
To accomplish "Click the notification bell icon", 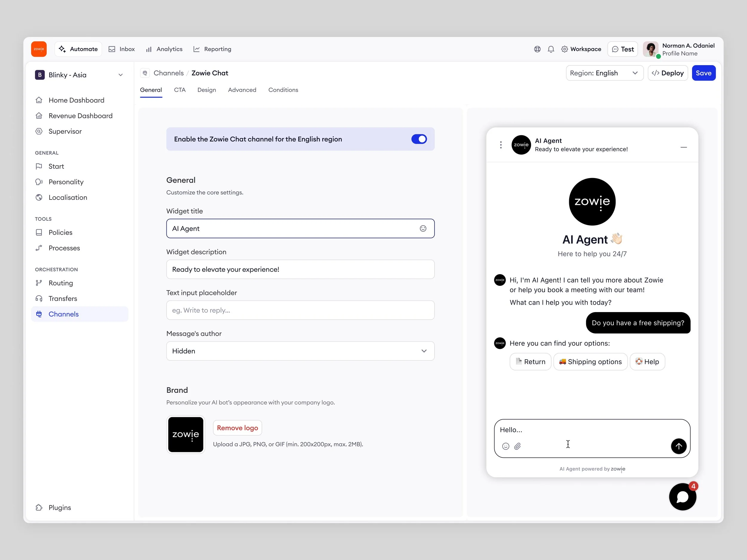I will click(551, 49).
